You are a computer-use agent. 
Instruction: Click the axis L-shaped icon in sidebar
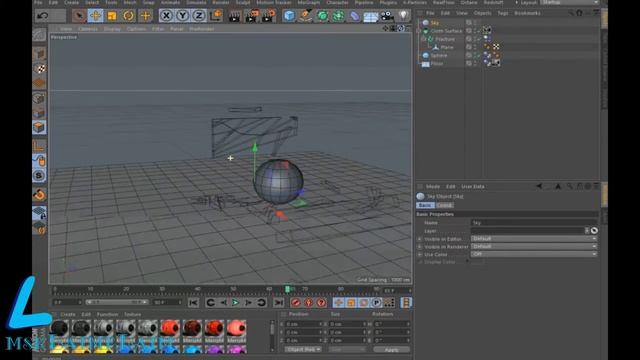39,146
